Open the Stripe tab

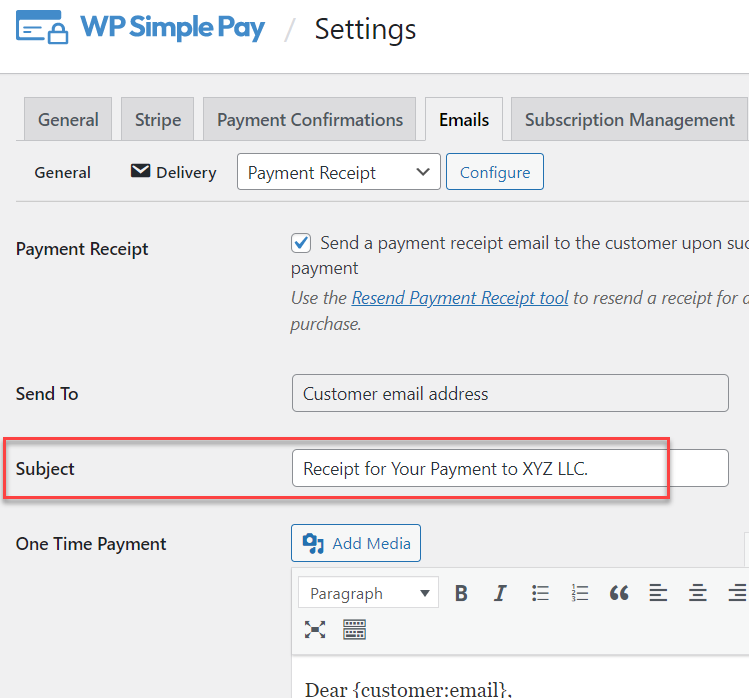point(158,119)
